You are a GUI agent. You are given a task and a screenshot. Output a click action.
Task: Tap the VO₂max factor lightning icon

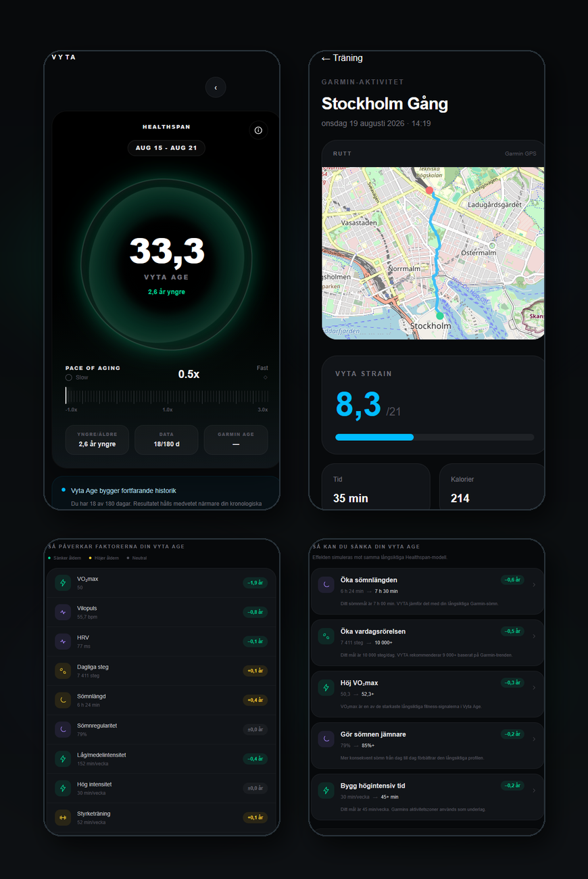pyautogui.click(x=63, y=583)
